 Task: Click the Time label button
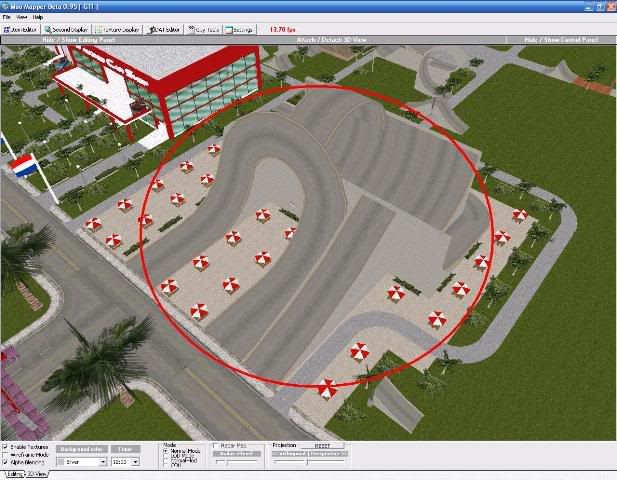pos(125,449)
